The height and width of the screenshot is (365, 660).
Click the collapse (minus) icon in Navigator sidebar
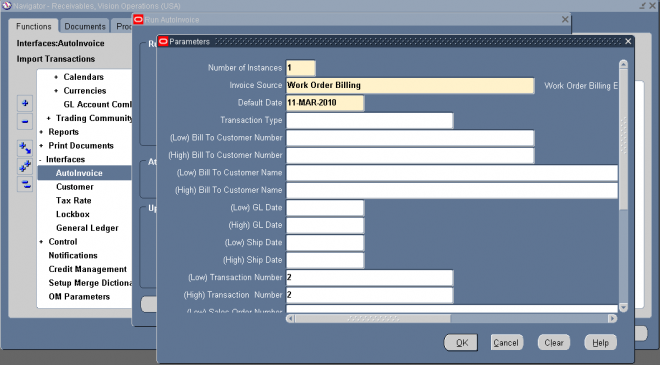tap(25, 122)
